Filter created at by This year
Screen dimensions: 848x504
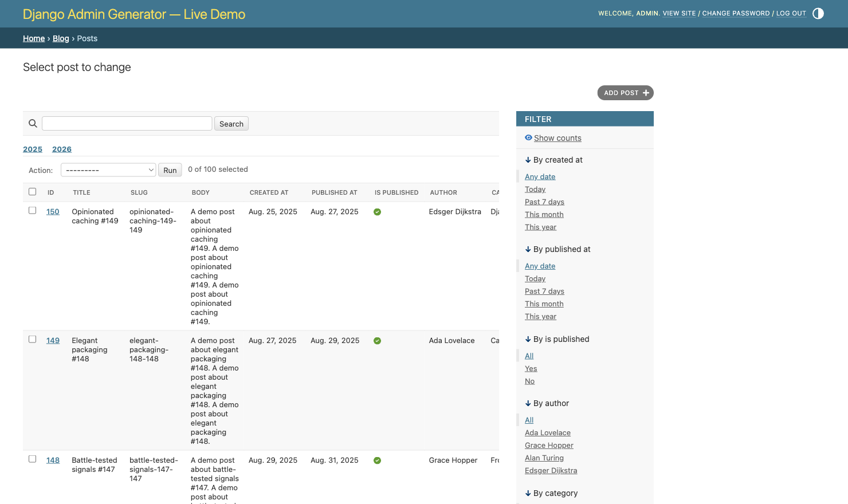pyautogui.click(x=540, y=227)
